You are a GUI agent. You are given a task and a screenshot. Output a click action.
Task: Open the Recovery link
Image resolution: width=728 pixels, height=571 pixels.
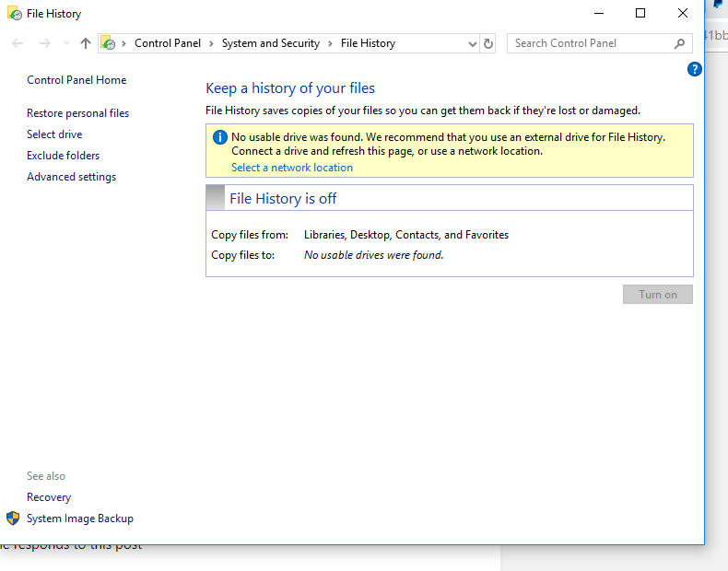49,497
